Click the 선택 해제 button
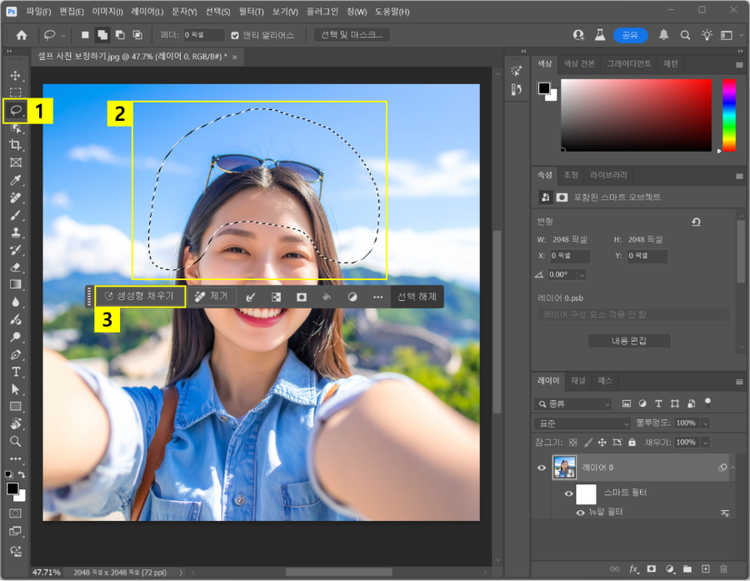The image size is (750, 581). click(x=417, y=297)
